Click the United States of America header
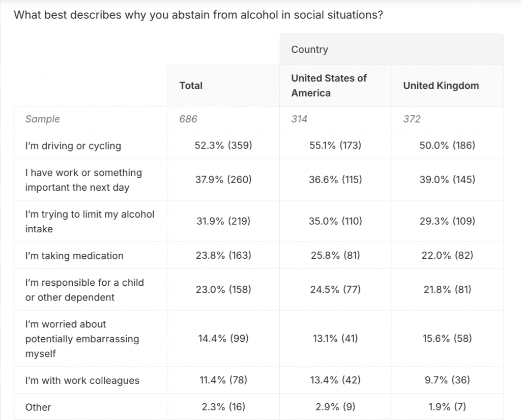 coord(329,85)
